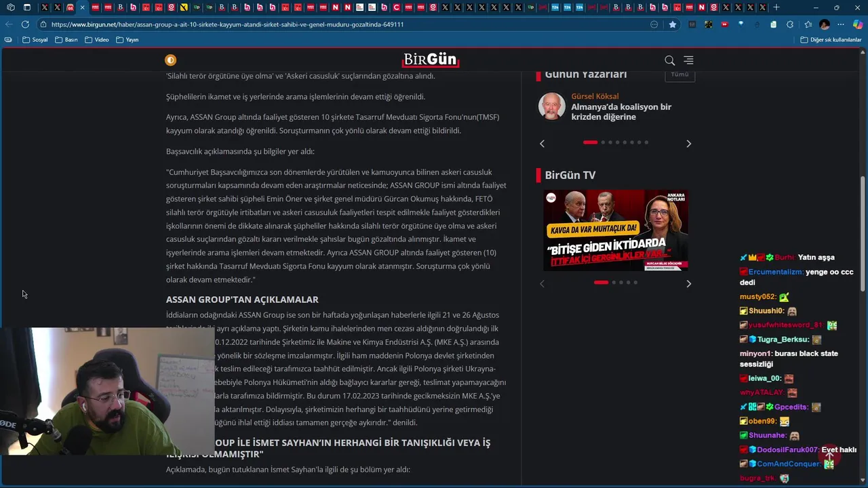Open the Diğer sık kullanılanlar folder
Screen dimensions: 868x488
click(831, 40)
